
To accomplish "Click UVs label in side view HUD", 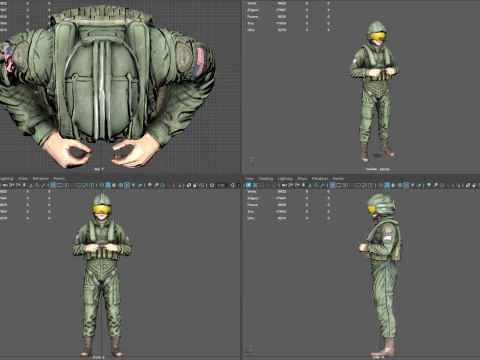I will coord(251,218).
